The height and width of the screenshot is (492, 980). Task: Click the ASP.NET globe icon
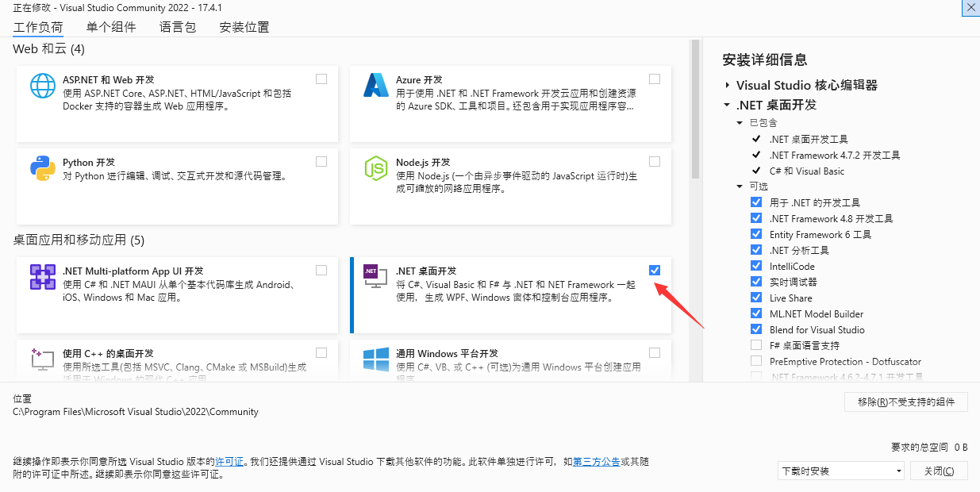43,85
